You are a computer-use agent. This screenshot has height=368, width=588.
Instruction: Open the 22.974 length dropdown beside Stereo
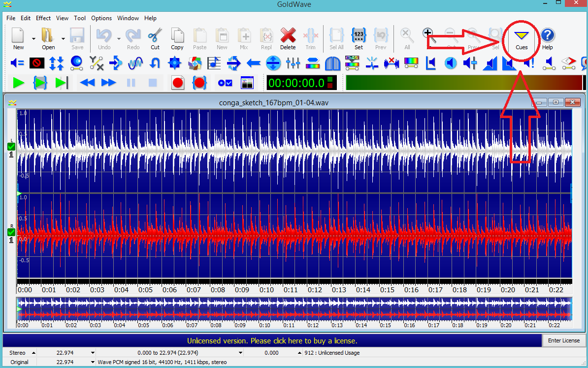pos(92,353)
